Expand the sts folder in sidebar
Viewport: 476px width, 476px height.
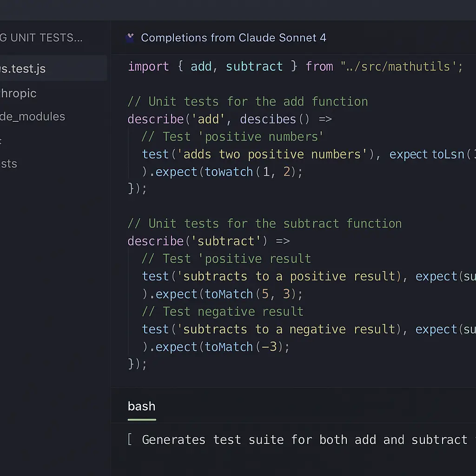[x=9, y=164]
